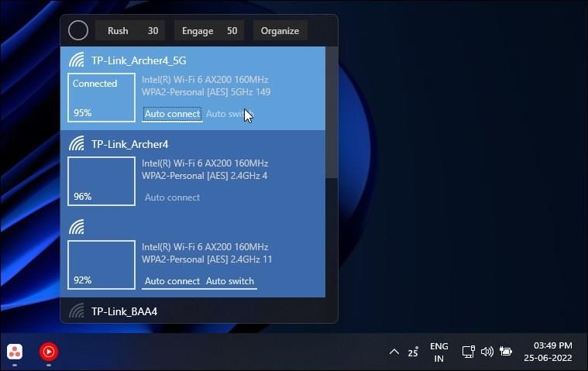588x371 pixels.
Task: Click the Connected 95% status box
Action: 101,98
